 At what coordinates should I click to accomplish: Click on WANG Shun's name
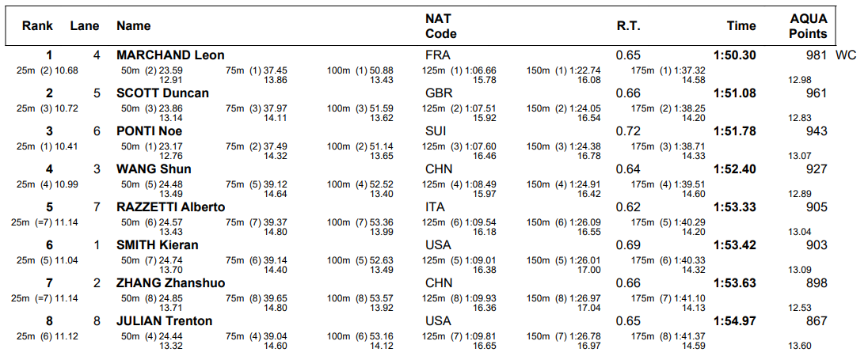pyautogui.click(x=154, y=169)
